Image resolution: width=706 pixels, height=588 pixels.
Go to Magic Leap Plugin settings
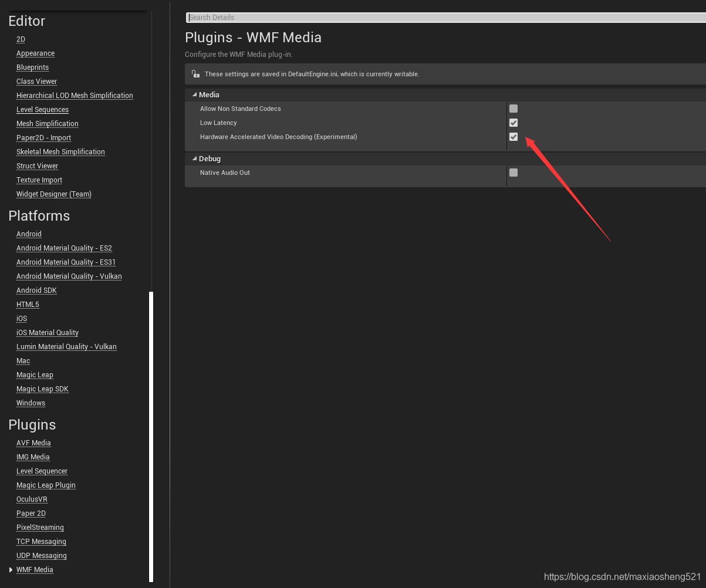click(46, 485)
